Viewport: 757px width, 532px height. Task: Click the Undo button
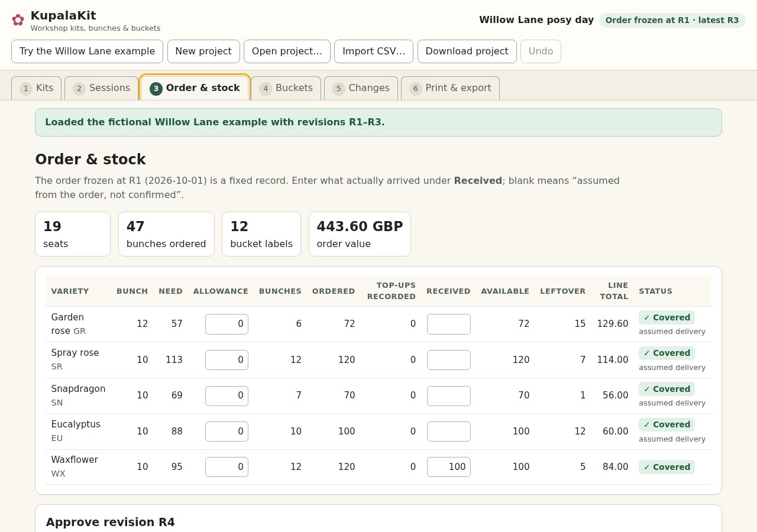(x=541, y=51)
